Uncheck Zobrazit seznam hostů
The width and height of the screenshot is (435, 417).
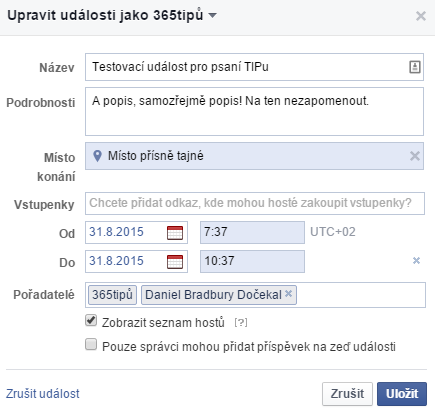[91, 320]
